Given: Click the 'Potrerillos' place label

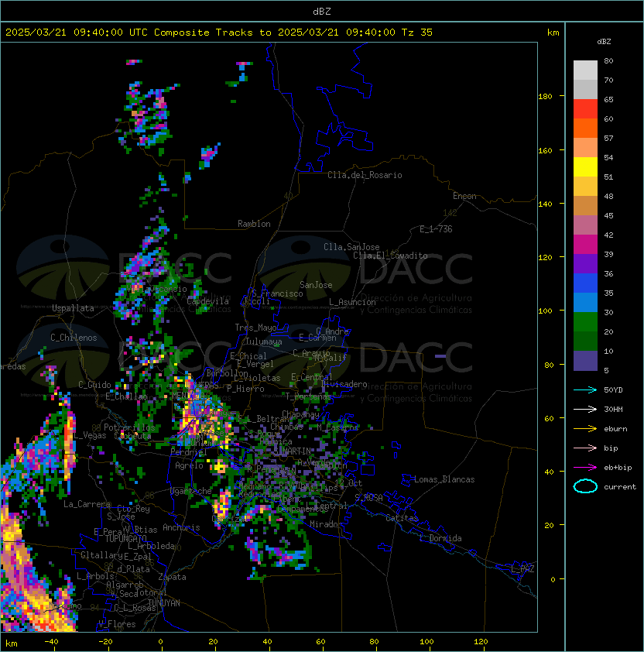Looking at the screenshot, I should [129, 427].
